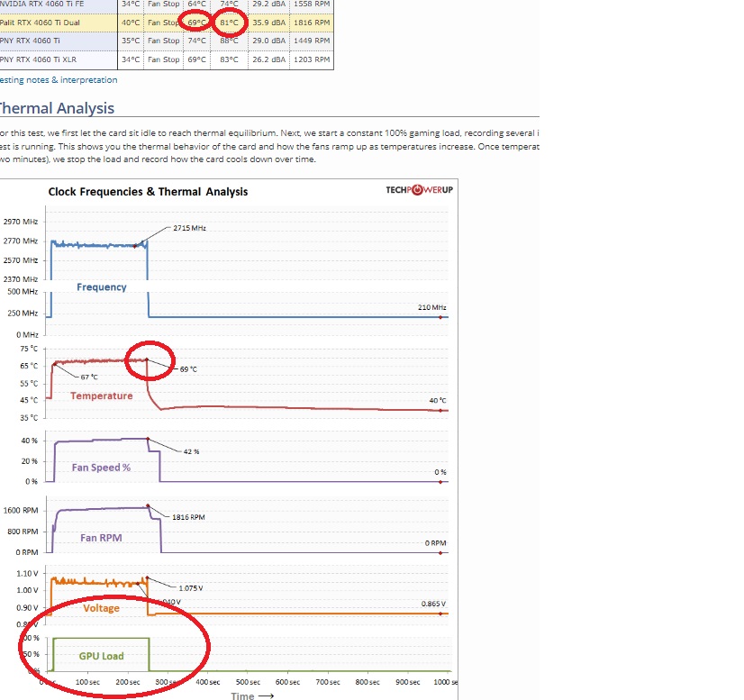Click the 75 °C axis label
The width and height of the screenshot is (744, 700).
coord(29,349)
